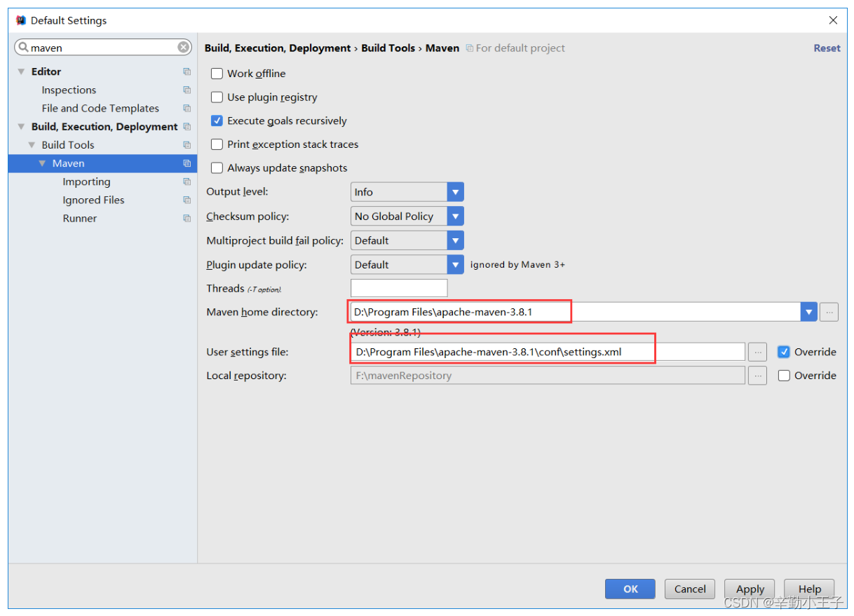Viewport: 854px width, 616px height.
Task: Select Runner under Maven
Action: 80,218
